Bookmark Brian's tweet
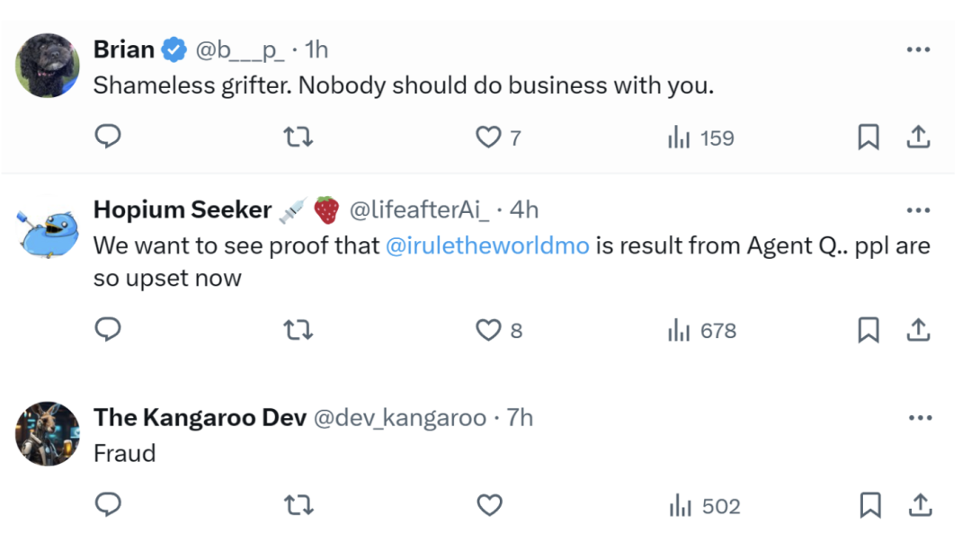The height and width of the screenshot is (560, 971). pos(869,138)
